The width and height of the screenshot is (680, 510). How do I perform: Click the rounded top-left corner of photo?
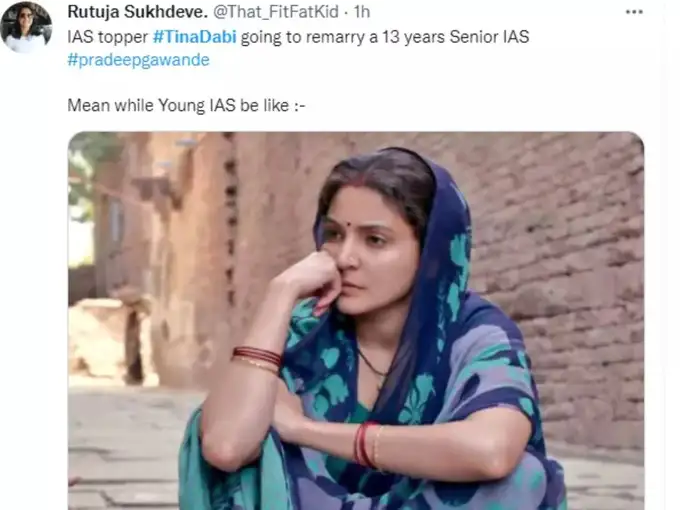75,138
